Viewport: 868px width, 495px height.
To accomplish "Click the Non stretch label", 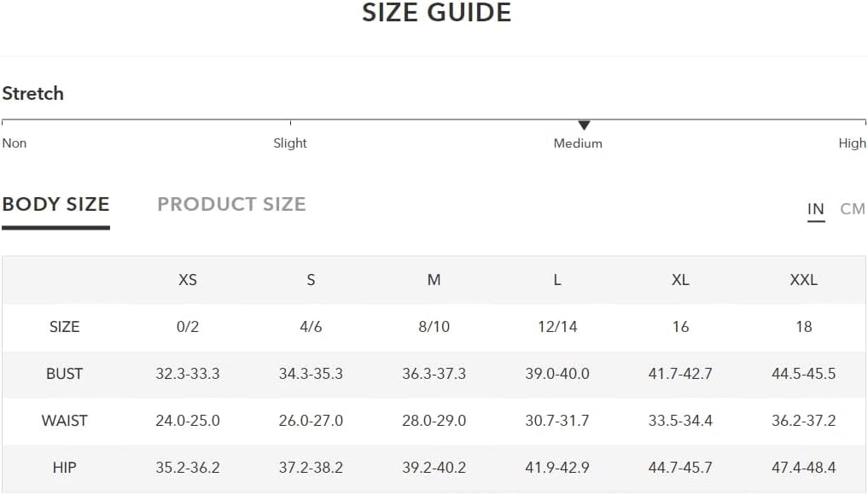I will [x=15, y=143].
